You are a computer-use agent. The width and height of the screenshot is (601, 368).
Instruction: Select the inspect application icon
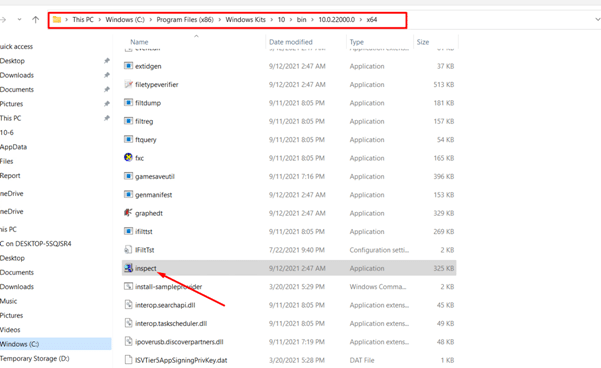tap(128, 268)
